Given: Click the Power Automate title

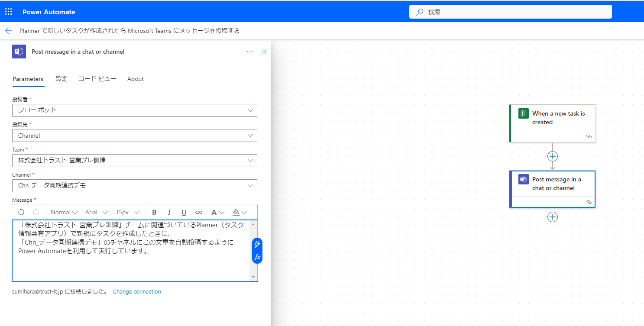Looking at the screenshot, I should pos(49,12).
